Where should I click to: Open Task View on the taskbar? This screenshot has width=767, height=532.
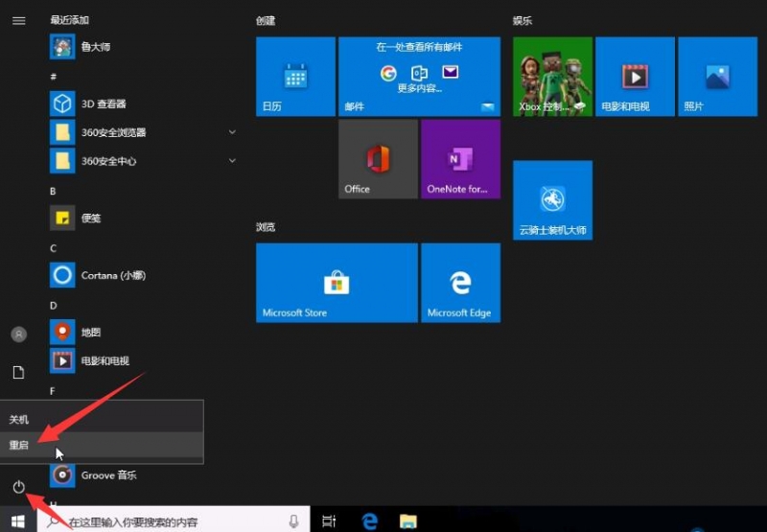[329, 521]
